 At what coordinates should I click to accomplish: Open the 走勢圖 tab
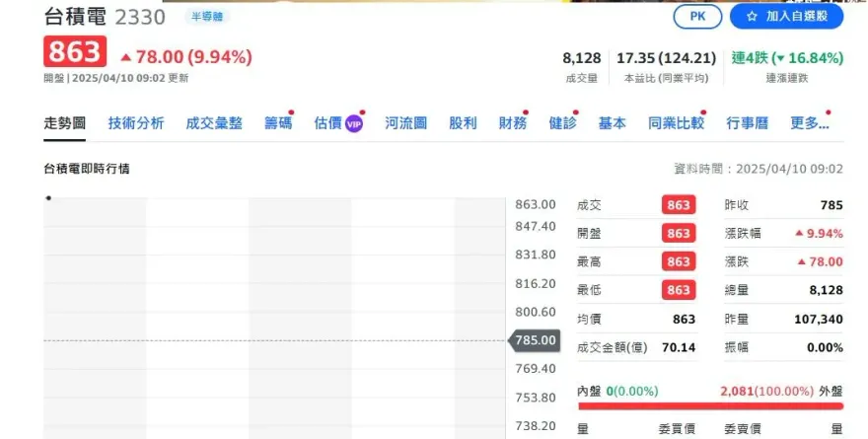65,123
